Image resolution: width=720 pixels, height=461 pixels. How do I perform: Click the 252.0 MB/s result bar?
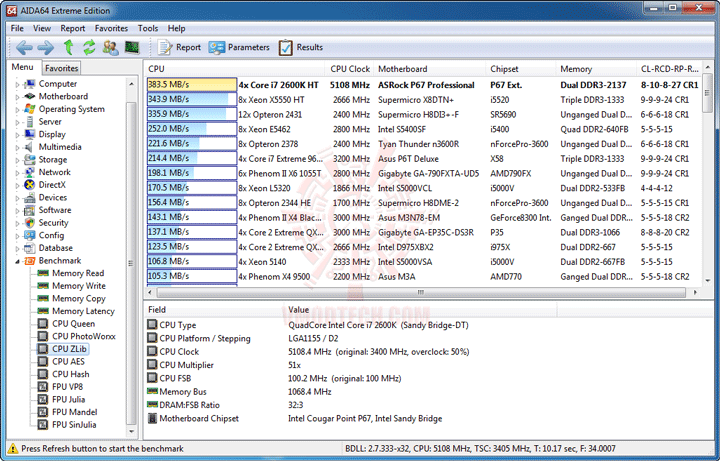pos(192,129)
